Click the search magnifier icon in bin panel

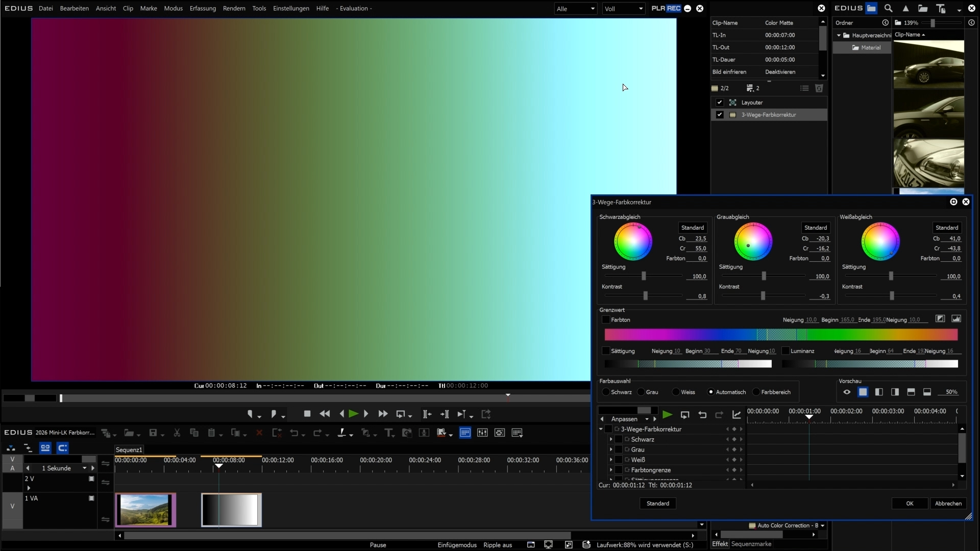click(888, 8)
